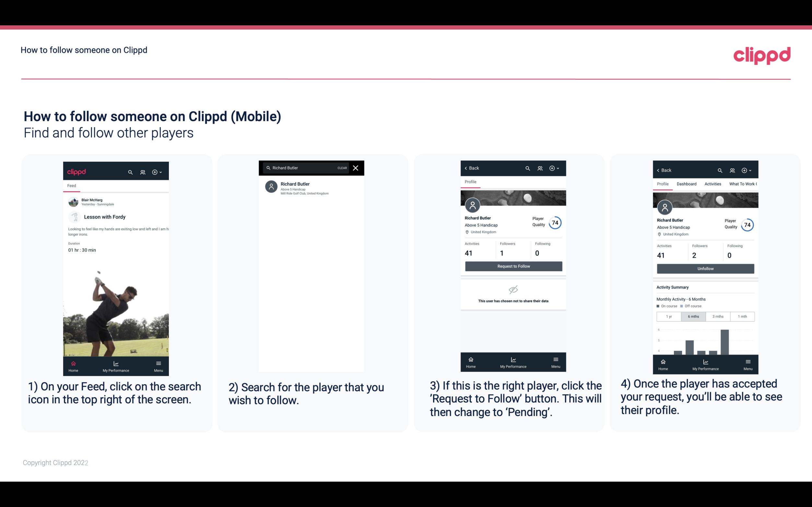
Task: Click the Back arrow icon on profile screen
Action: point(467,168)
